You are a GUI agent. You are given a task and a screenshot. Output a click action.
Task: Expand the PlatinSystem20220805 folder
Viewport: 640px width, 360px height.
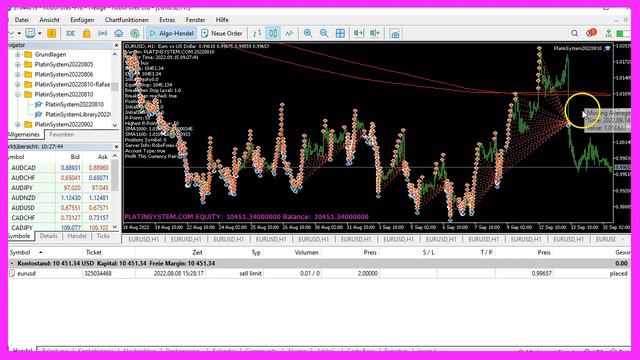(x=18, y=64)
